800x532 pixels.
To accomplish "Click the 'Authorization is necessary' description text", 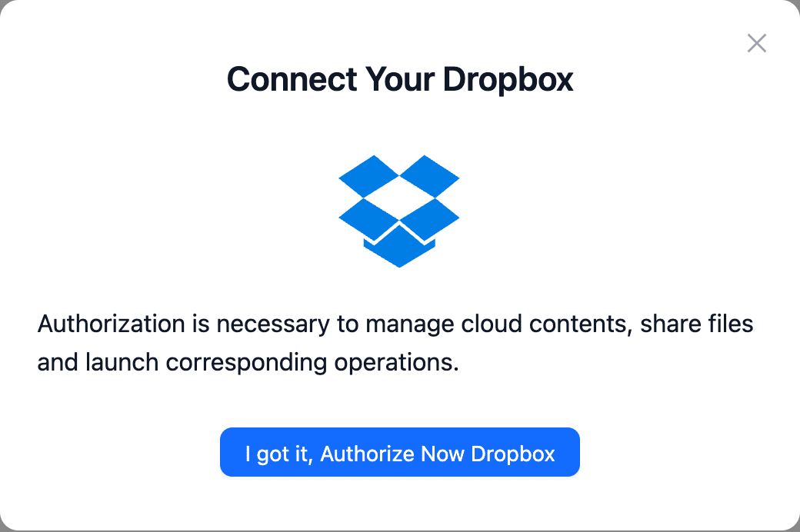I will pyautogui.click(x=395, y=343).
